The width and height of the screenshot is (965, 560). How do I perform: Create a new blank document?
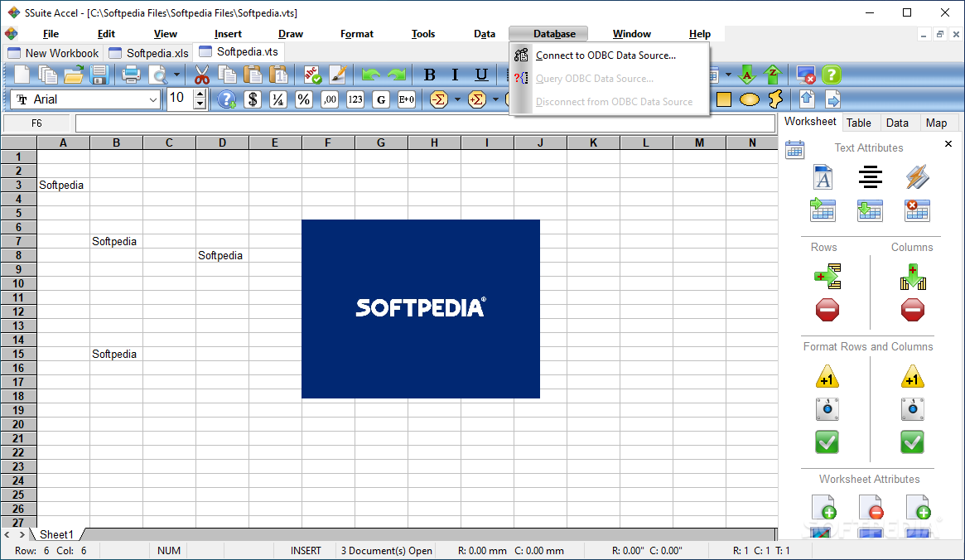[22, 75]
